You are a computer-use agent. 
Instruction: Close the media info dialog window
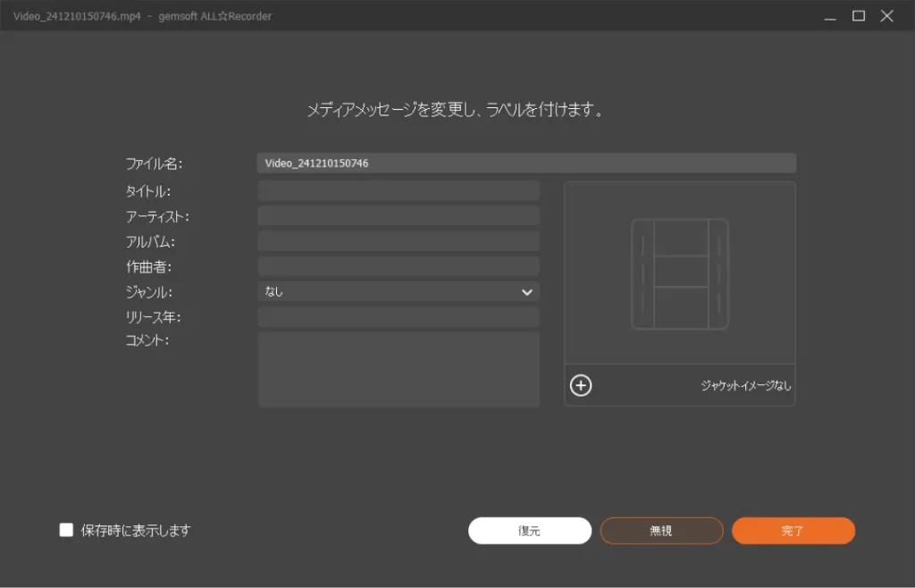(x=887, y=16)
